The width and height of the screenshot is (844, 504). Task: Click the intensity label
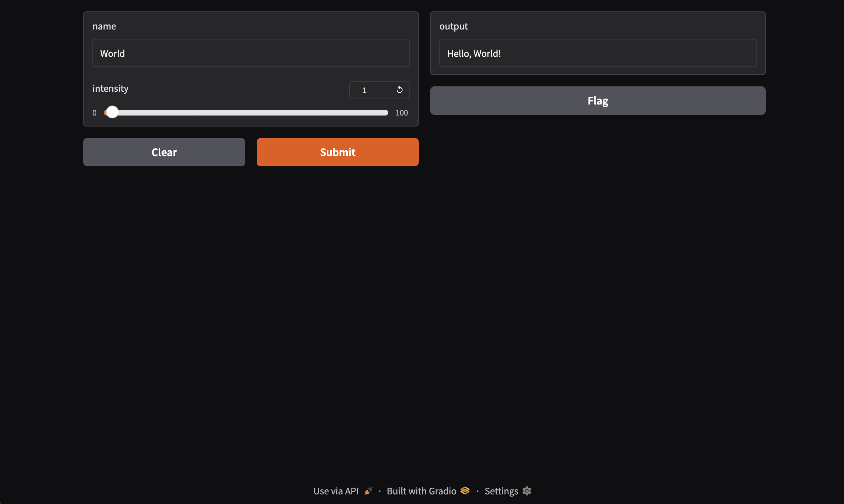point(110,89)
